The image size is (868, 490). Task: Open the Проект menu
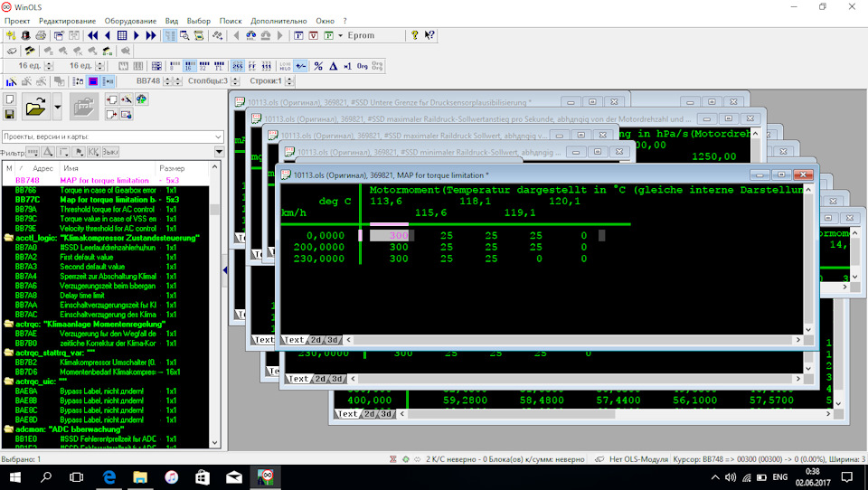pos(17,21)
